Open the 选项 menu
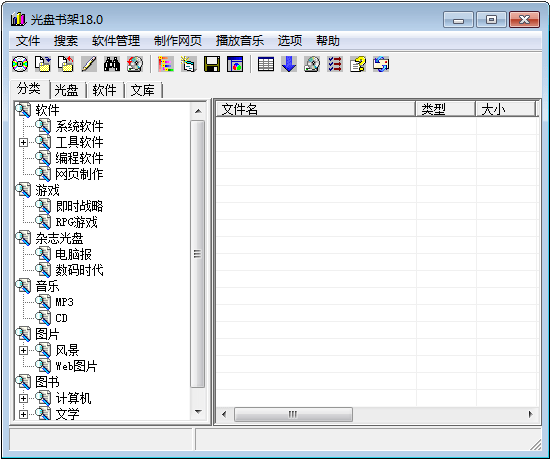This screenshot has height=462, width=552. pos(290,41)
